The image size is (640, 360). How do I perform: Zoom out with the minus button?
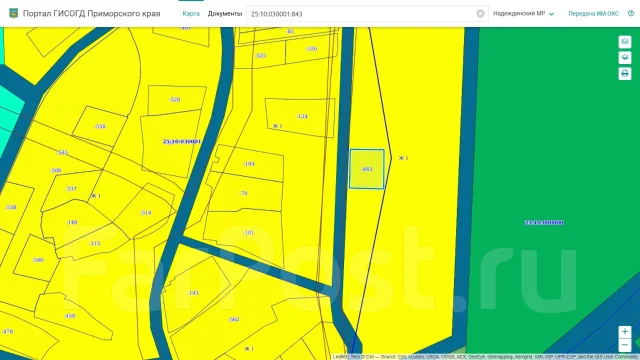tap(625, 345)
